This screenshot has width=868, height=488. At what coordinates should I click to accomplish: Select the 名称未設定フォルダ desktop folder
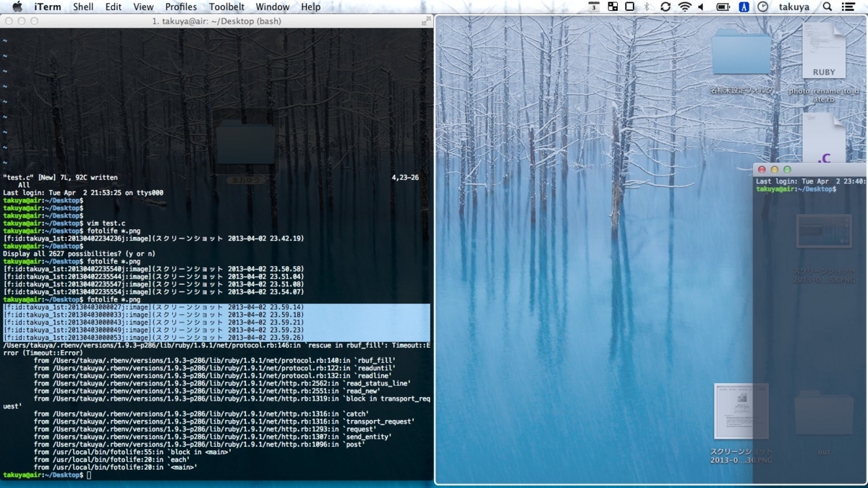(x=741, y=54)
